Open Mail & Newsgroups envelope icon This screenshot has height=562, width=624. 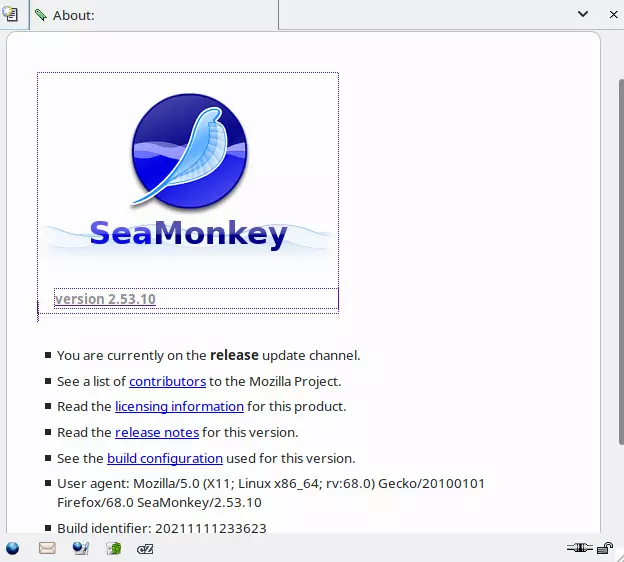(47, 548)
